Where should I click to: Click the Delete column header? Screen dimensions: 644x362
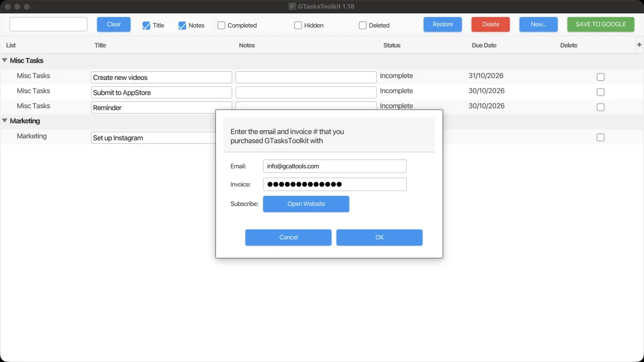(x=569, y=46)
